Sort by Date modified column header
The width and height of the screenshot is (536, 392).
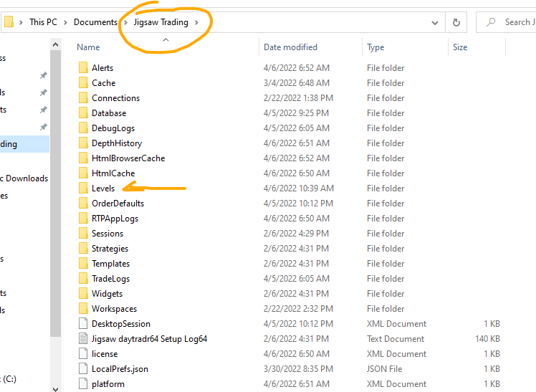290,47
